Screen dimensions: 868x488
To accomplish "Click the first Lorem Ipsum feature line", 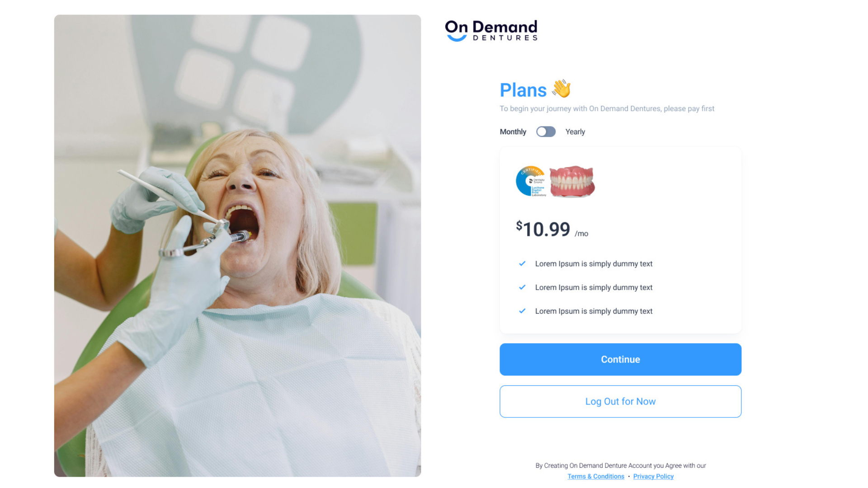I will click(594, 263).
